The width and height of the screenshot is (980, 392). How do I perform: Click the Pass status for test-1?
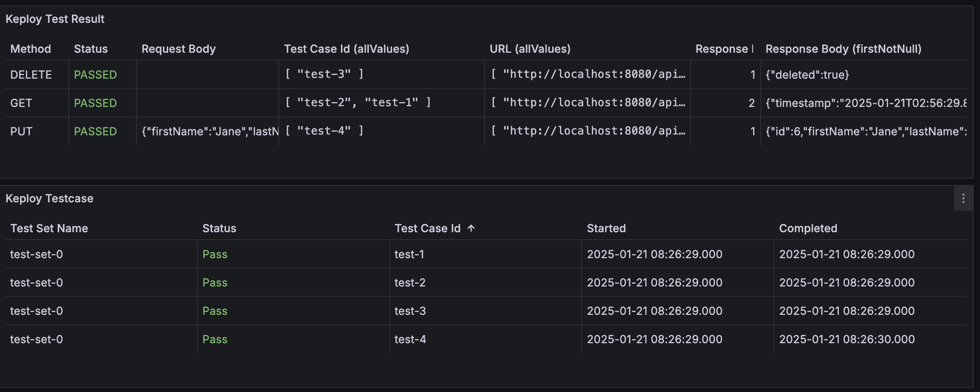tap(215, 254)
